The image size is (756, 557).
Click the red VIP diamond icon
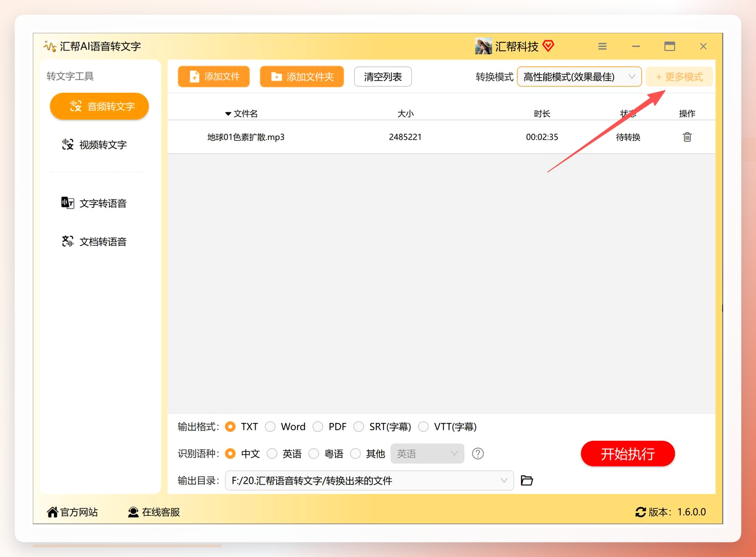click(x=548, y=46)
